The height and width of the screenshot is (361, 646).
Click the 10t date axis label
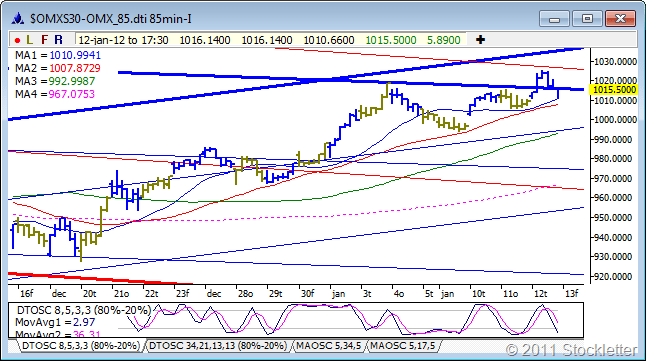click(478, 293)
